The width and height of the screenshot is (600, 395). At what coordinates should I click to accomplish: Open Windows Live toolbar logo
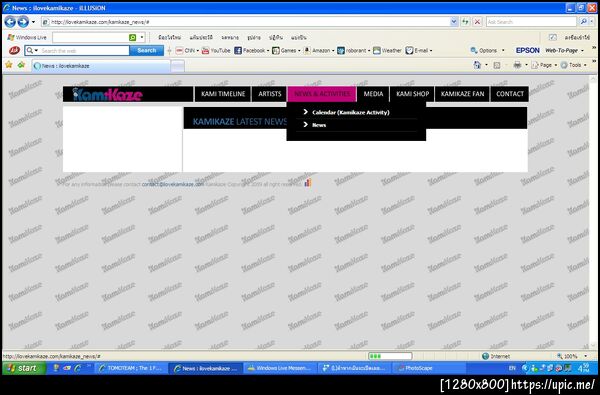tap(27, 38)
